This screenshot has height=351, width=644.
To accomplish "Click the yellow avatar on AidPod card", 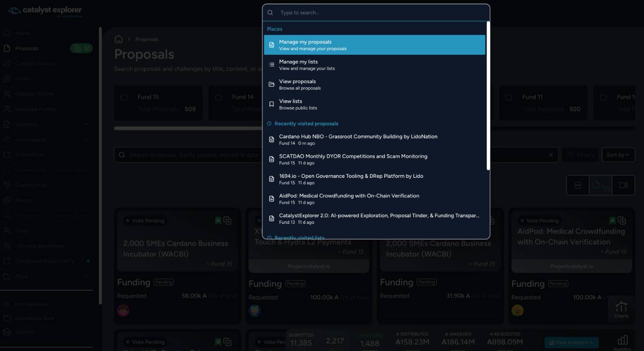I will (x=518, y=311).
